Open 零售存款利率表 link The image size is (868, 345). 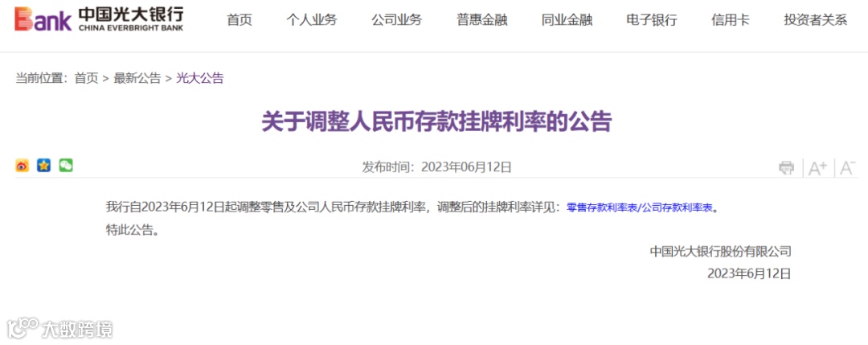(x=601, y=208)
